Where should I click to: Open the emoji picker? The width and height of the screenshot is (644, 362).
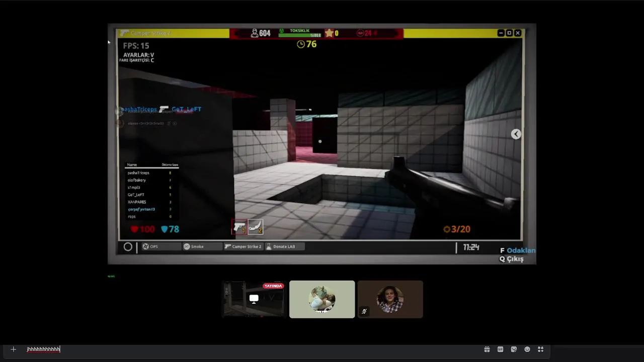(x=527, y=349)
